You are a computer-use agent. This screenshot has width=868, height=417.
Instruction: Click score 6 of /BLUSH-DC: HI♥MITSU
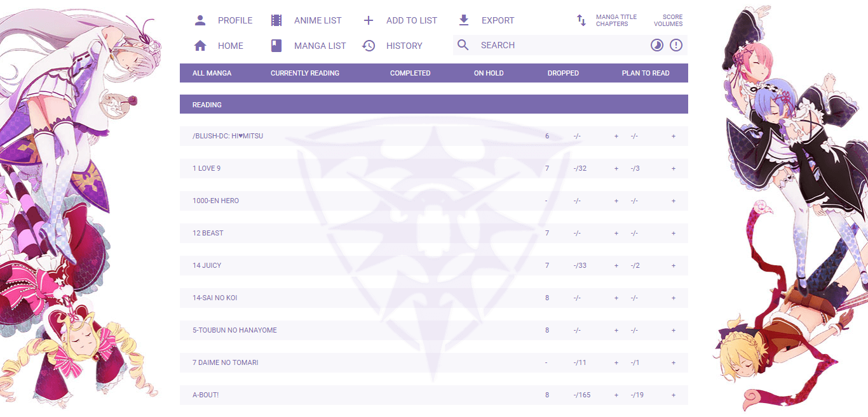[x=547, y=136]
